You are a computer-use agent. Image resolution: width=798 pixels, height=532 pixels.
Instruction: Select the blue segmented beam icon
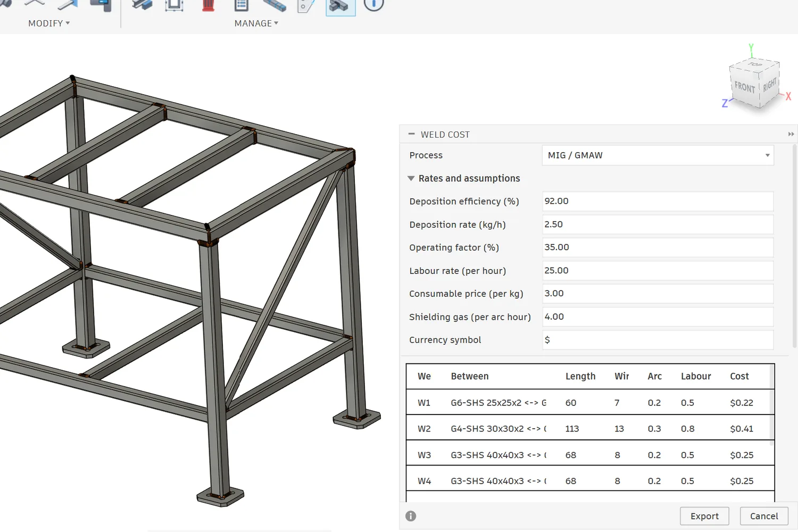(x=275, y=5)
